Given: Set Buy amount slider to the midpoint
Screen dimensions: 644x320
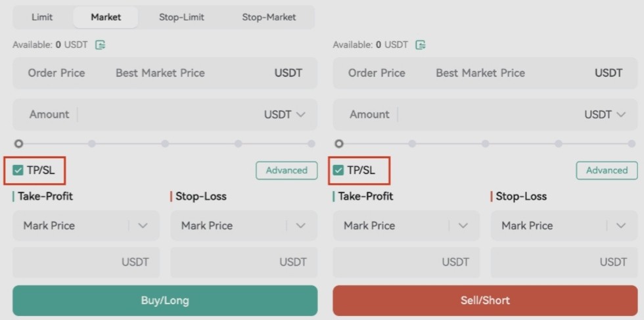Looking at the screenshot, I should pyautogui.click(x=165, y=143).
